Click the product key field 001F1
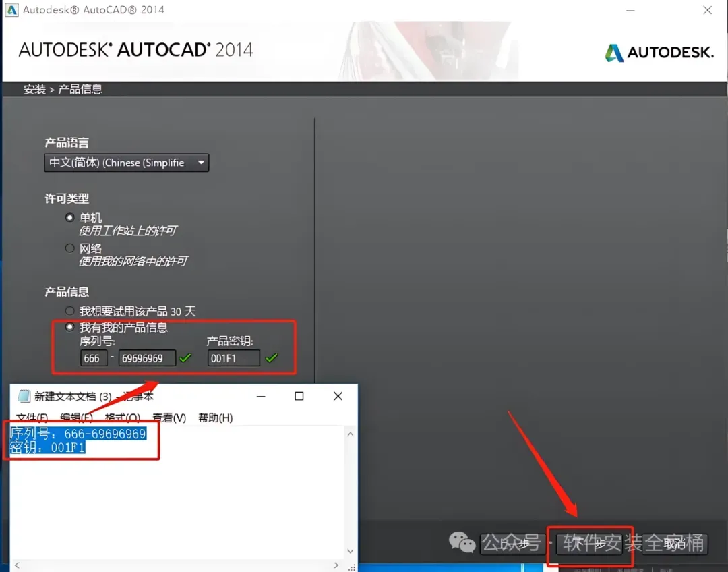Screen dimensions: 728x572 coord(233,358)
